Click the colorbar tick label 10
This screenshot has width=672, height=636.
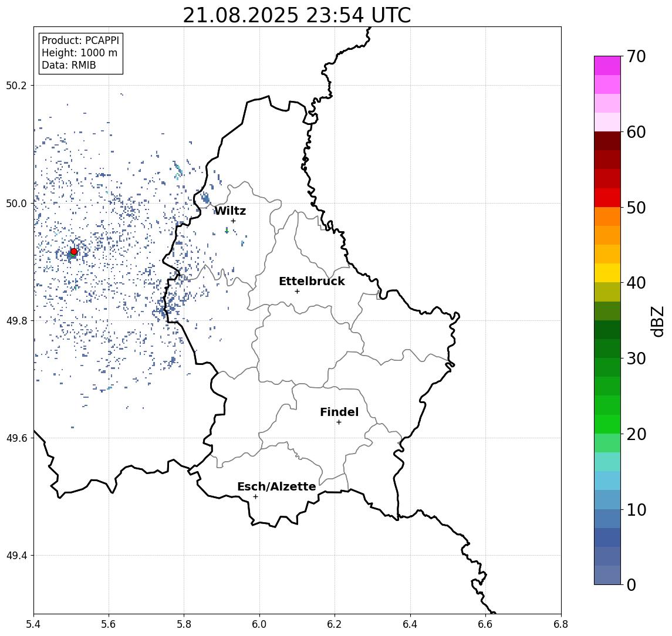point(636,509)
